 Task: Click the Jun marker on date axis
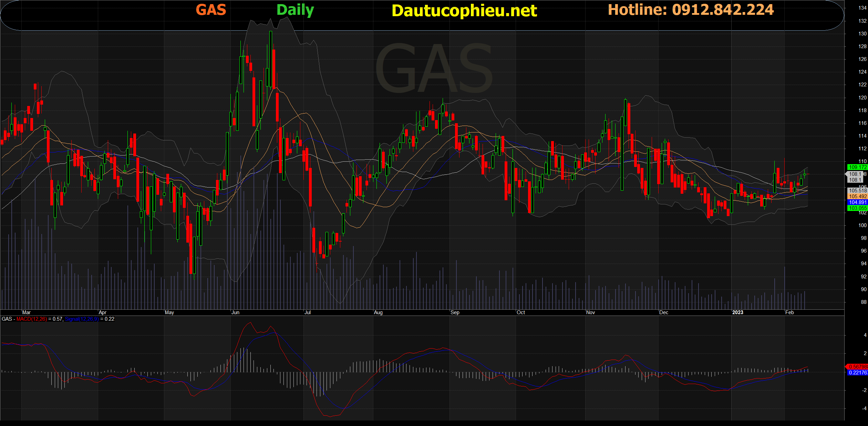click(235, 312)
